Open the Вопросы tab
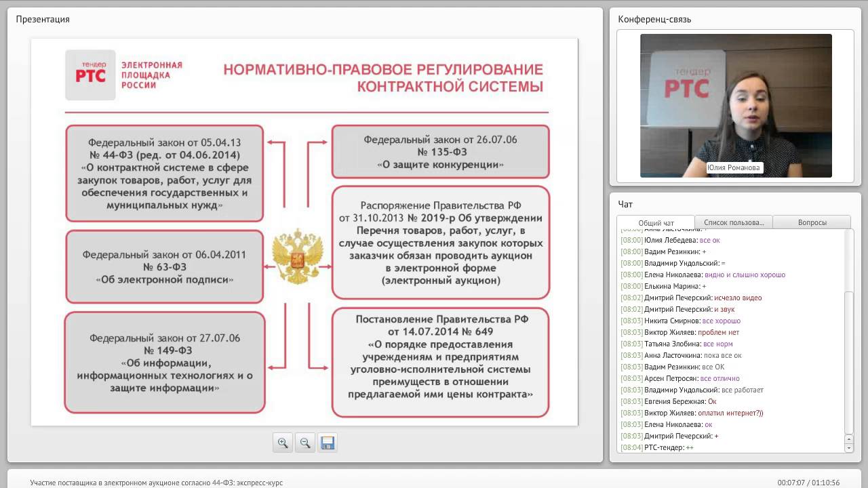 812,222
